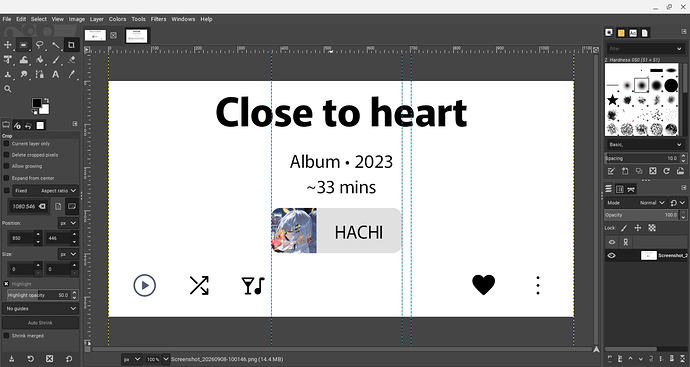Screen dimensions: 690x367
Task: Toggle lock alpha channel checkerboard icon
Action: 652,228
